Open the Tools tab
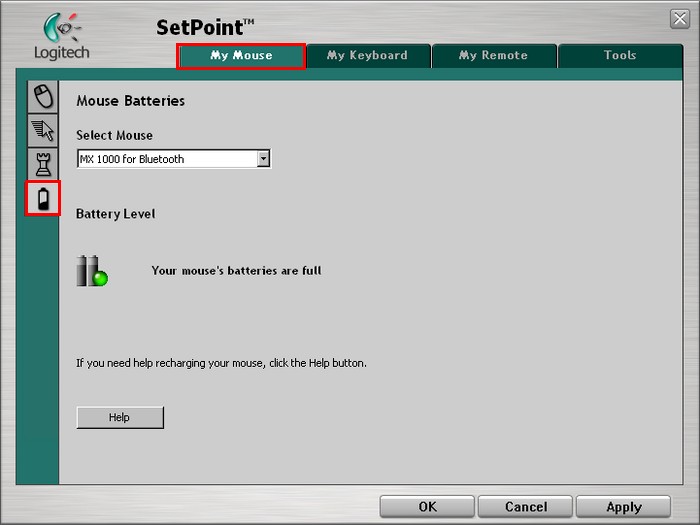 (x=620, y=56)
